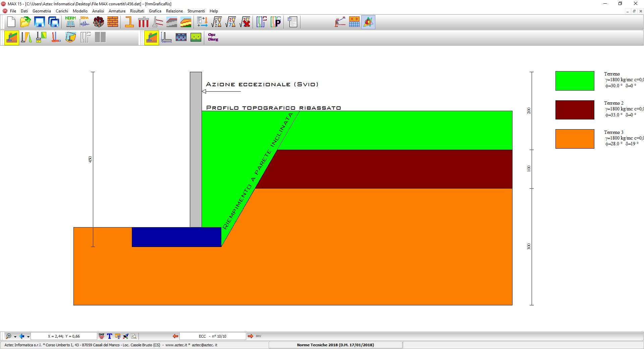
Task: Expand the blue arrow pan dropdown
Action: point(28,337)
